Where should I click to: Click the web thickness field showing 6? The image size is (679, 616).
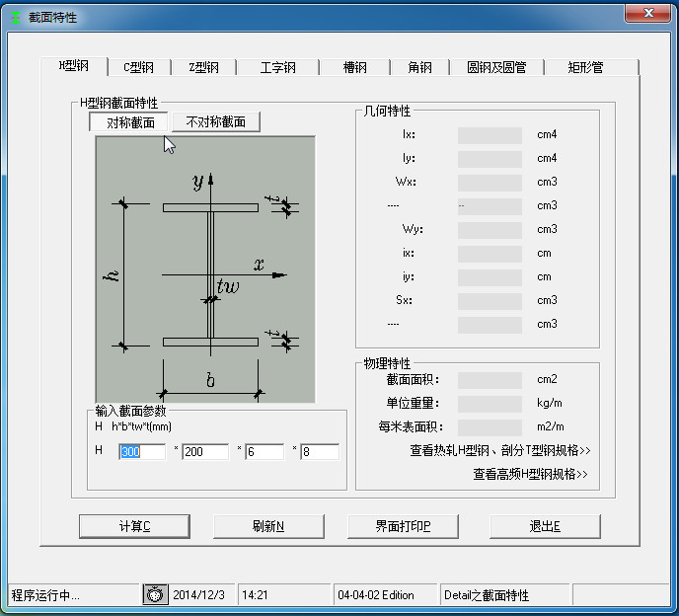tap(264, 452)
